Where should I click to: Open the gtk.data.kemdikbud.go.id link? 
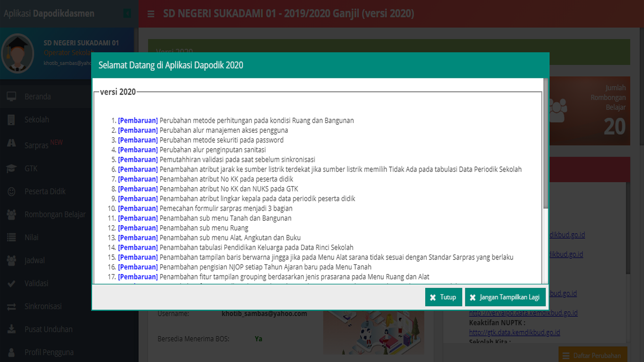(515, 332)
